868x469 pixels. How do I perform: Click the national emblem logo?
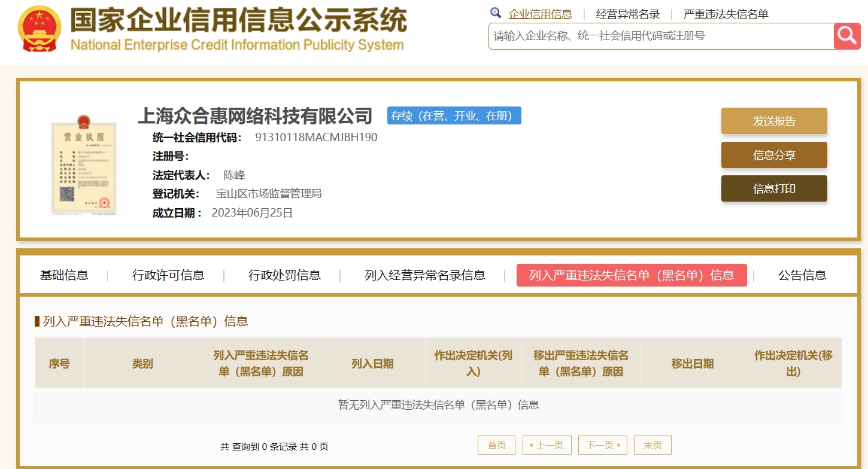[x=40, y=29]
